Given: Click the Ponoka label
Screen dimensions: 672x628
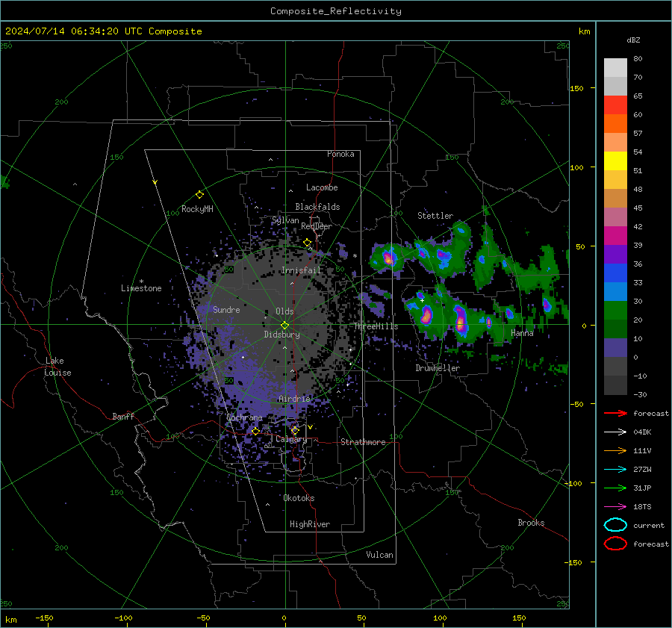Looking at the screenshot, I should 340,154.
